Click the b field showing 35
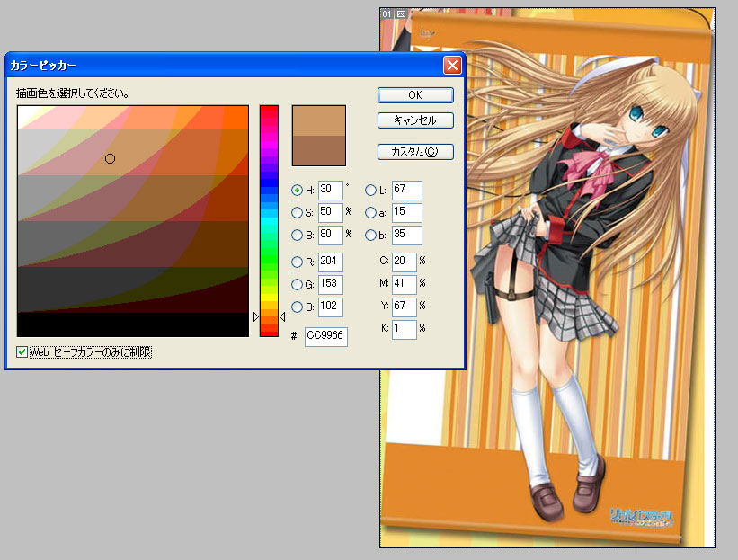This screenshot has height=560, width=738. click(x=407, y=235)
